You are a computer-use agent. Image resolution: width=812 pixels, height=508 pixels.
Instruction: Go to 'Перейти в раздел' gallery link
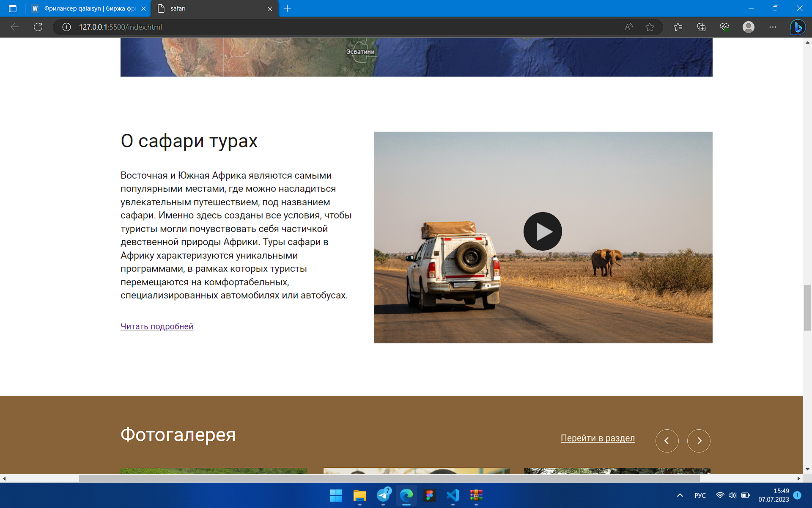pos(598,438)
